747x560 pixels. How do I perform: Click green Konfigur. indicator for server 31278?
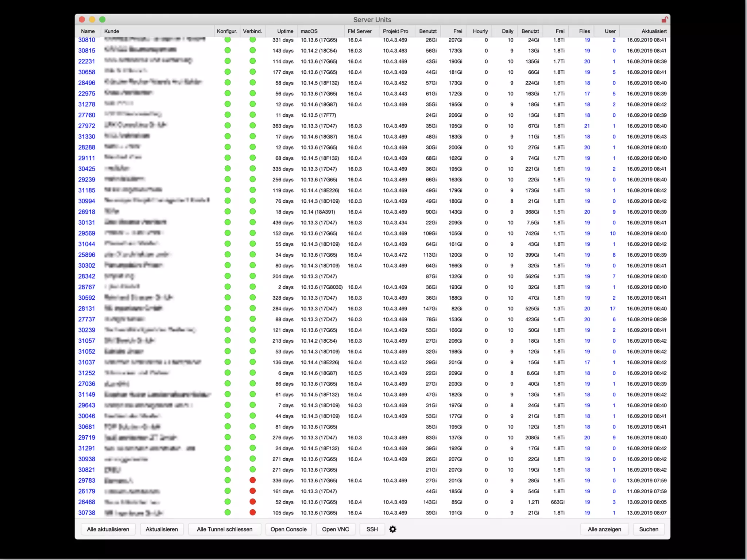[228, 104]
